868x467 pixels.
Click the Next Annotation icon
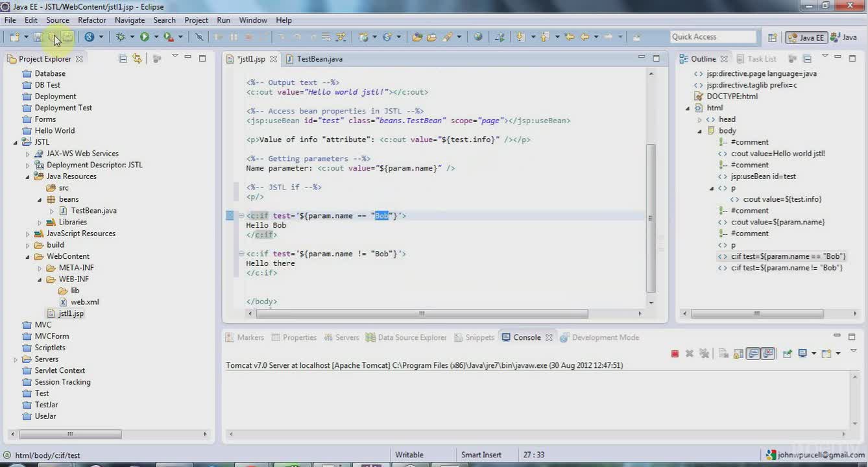tap(520, 37)
